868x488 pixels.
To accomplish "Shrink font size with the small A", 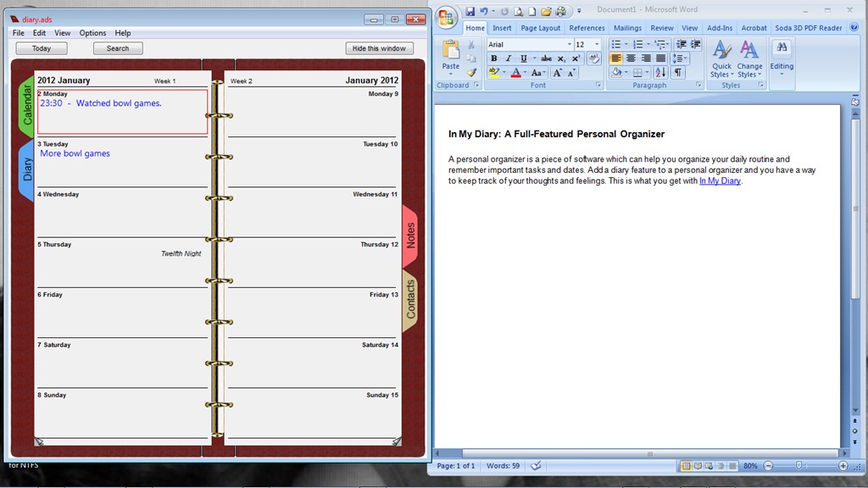I will point(572,73).
